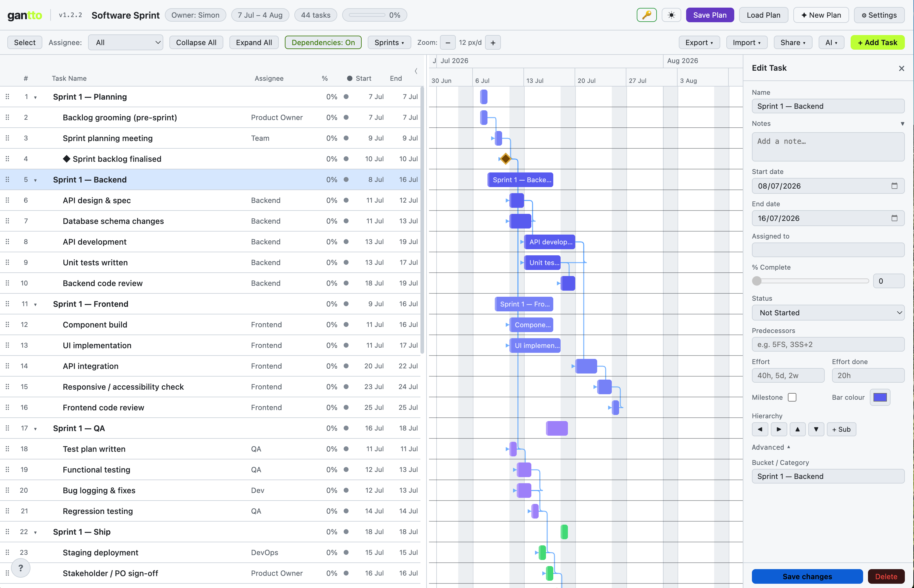Toggle light/dark theme sun icon
Viewport: 914px width, 588px height.
pyautogui.click(x=671, y=15)
